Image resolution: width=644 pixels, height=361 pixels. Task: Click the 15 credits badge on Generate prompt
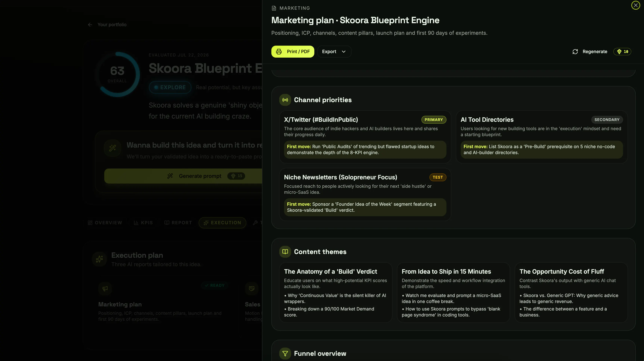pos(236,176)
